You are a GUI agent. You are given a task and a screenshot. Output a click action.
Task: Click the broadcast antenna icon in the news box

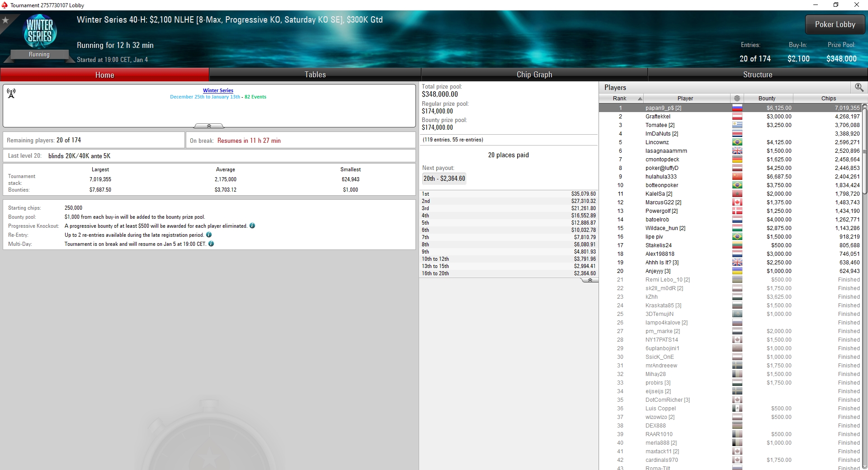[11, 93]
